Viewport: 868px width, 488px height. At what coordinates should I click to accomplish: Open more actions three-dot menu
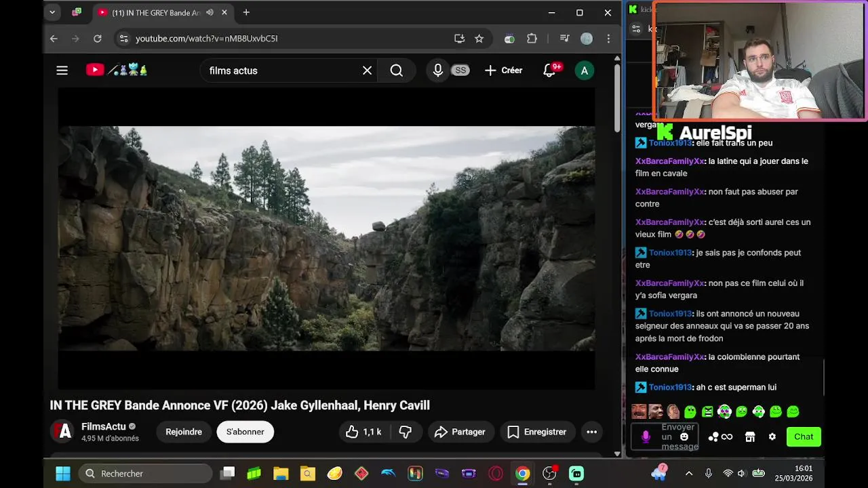[591, 432]
